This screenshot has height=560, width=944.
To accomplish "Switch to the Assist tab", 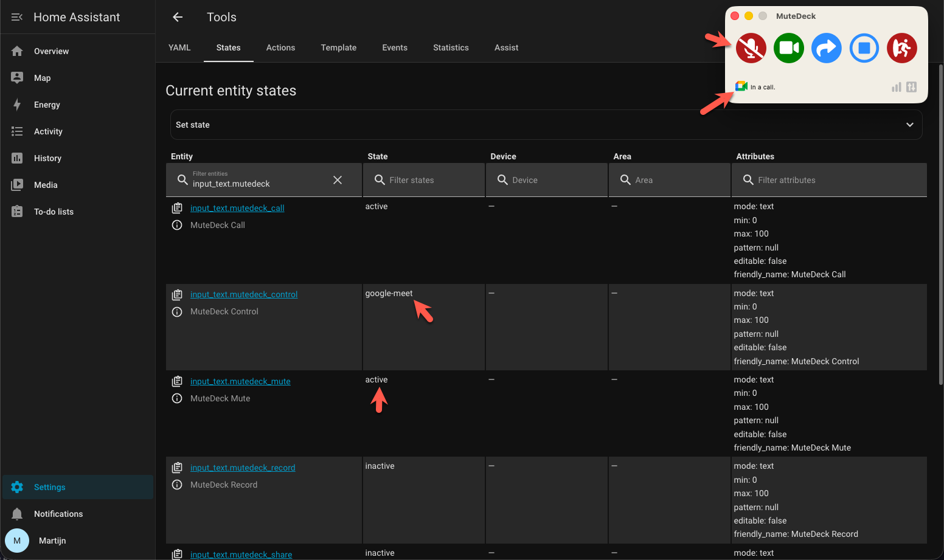I will [x=506, y=47].
